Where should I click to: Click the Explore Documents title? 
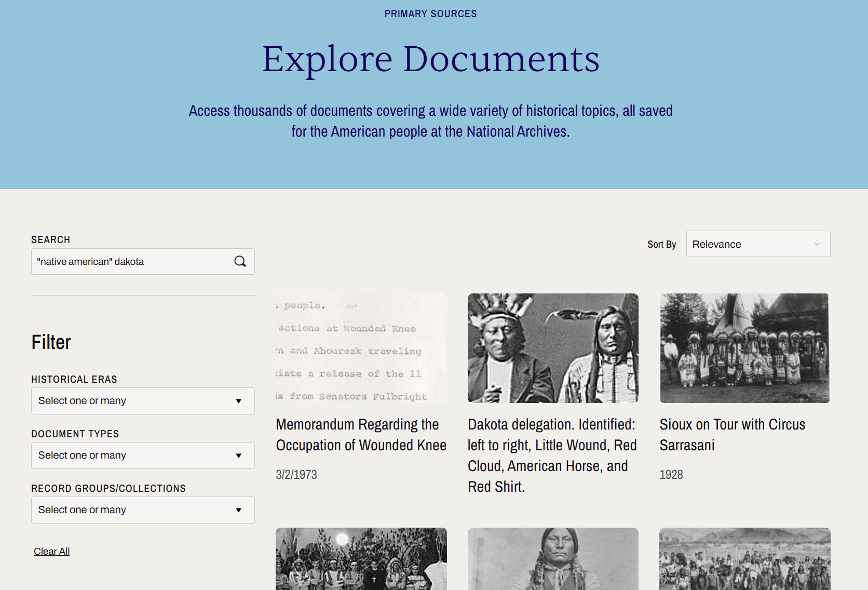click(x=431, y=59)
